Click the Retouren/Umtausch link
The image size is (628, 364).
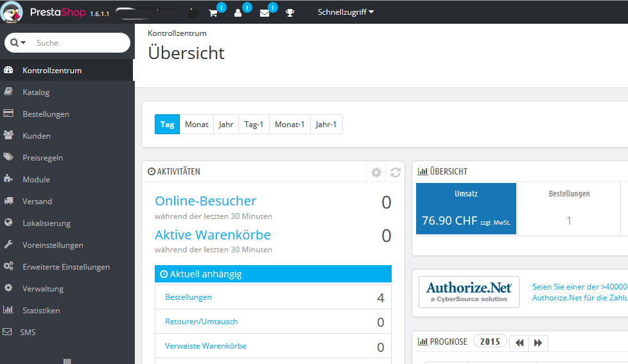[x=201, y=322]
